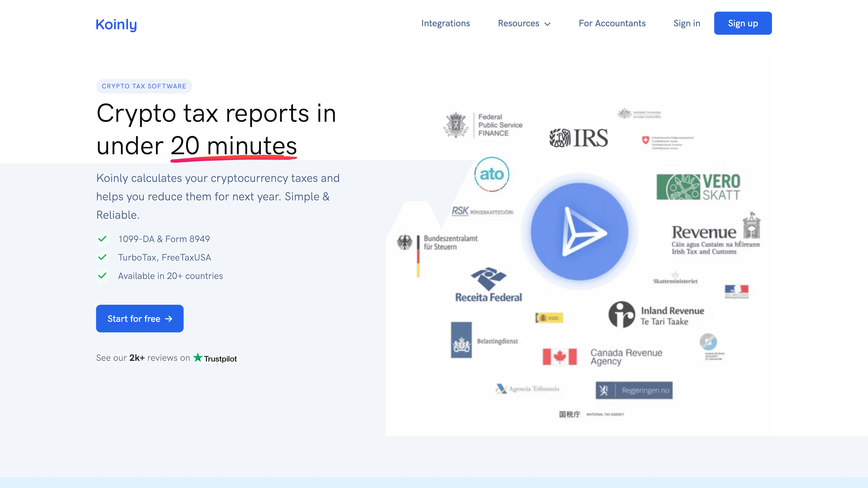Click the Irish Revenue logo

click(x=716, y=233)
